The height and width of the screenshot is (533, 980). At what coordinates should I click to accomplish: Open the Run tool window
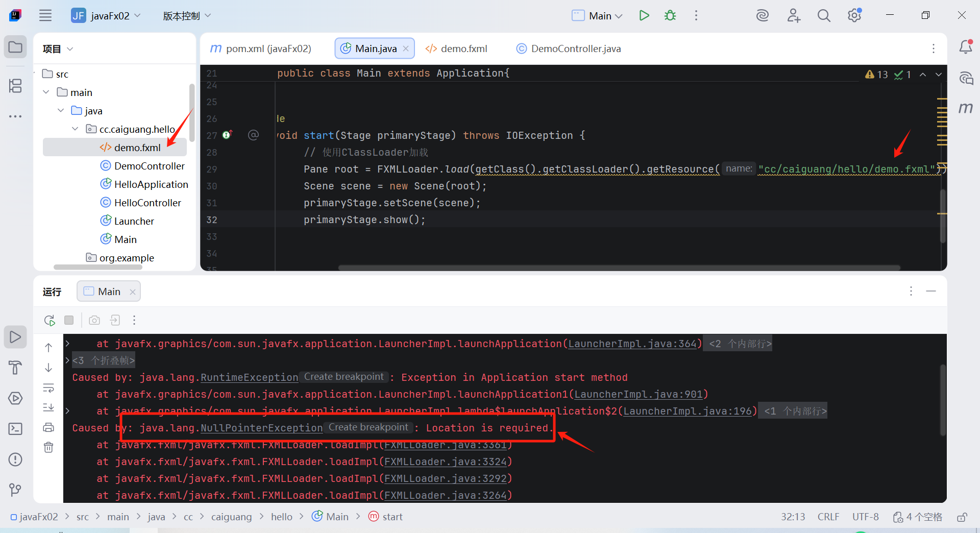pos(15,337)
